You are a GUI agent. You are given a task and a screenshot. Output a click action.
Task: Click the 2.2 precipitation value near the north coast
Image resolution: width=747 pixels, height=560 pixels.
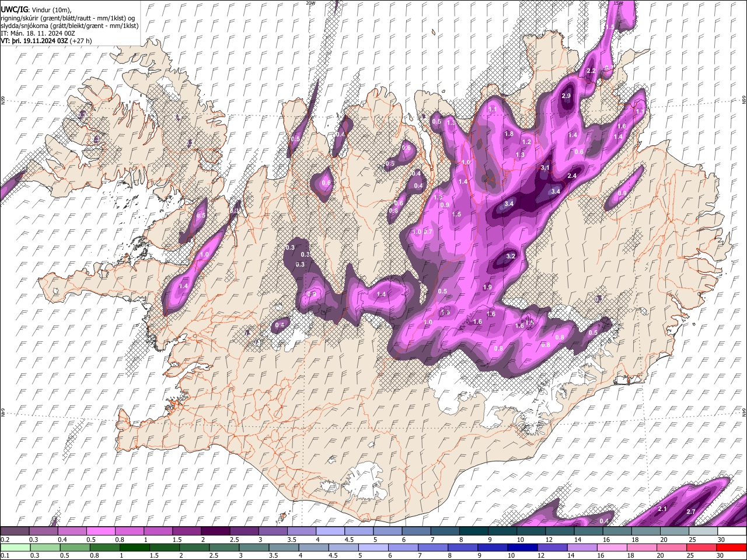click(x=591, y=71)
